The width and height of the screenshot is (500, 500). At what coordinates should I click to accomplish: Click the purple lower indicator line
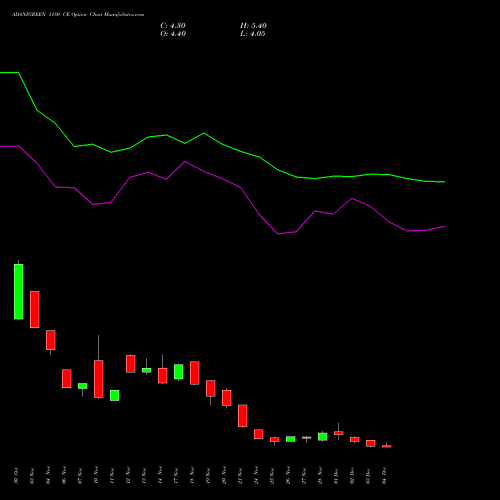222,178
